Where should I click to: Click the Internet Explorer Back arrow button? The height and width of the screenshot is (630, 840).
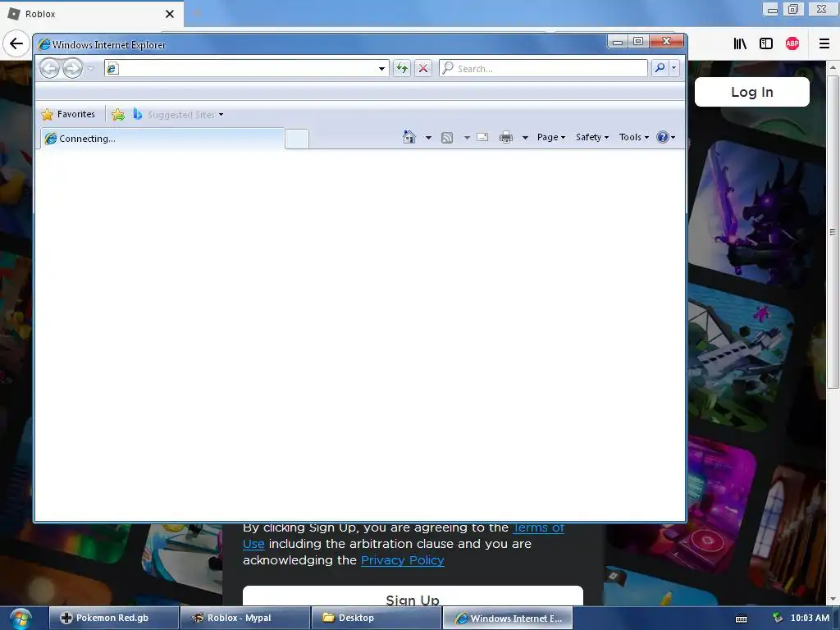coord(50,69)
